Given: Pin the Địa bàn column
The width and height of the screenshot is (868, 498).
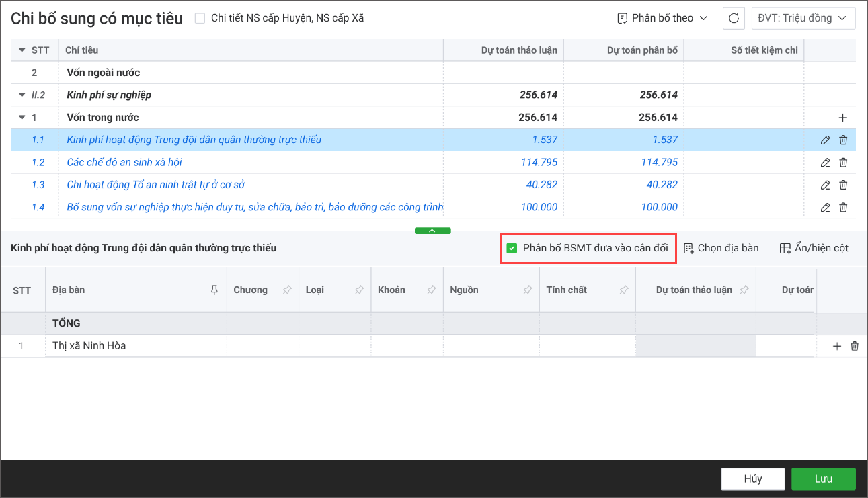Looking at the screenshot, I should pos(214,290).
